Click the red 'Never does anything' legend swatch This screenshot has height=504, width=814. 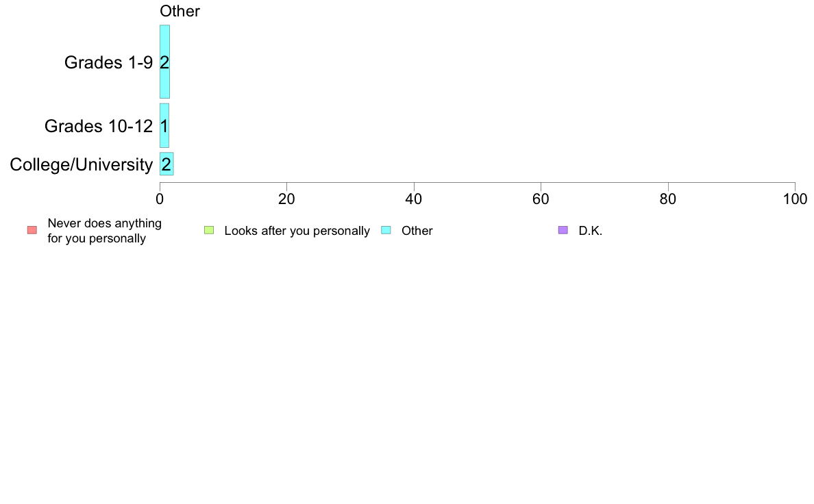(32, 230)
